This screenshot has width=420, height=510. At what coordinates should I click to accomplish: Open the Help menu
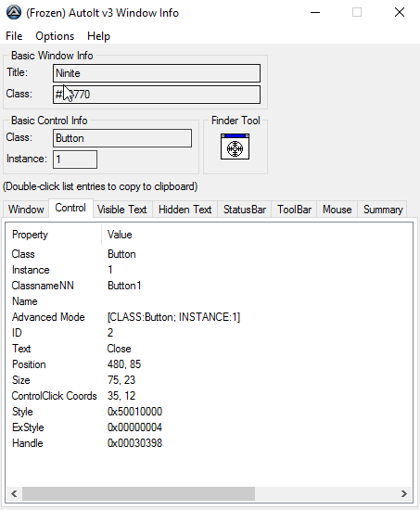[x=98, y=36]
